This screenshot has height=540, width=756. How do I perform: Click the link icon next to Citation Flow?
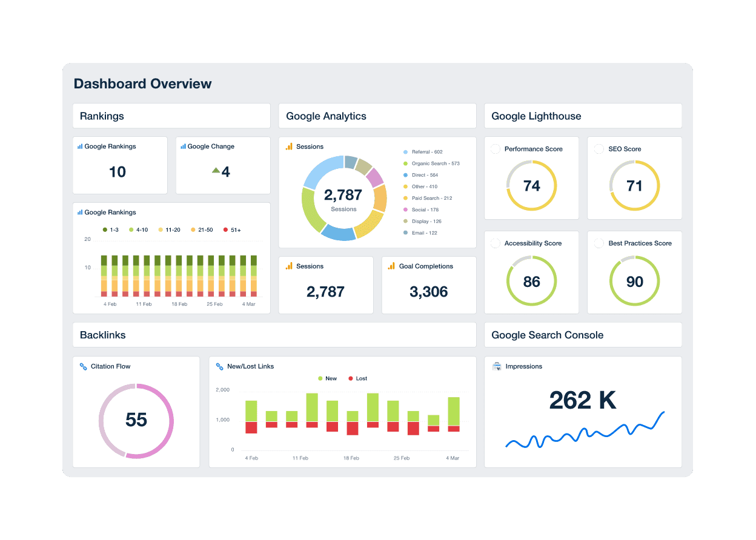pyautogui.click(x=84, y=366)
